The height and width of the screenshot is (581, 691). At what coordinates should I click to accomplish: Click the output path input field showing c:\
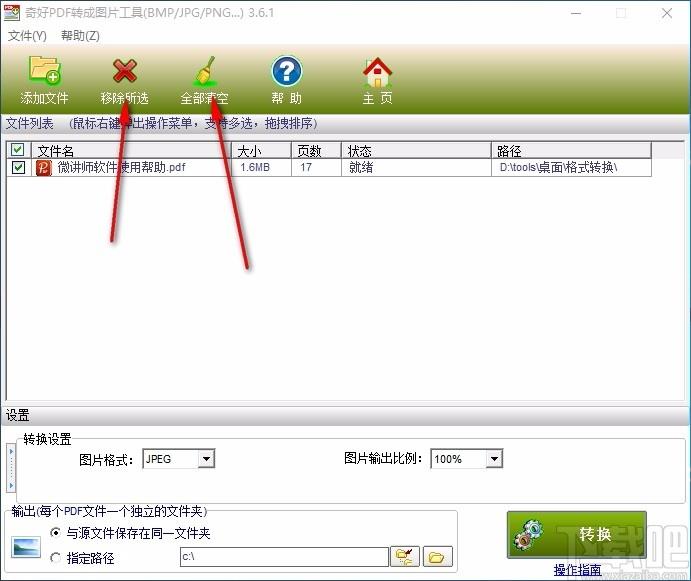(x=284, y=557)
